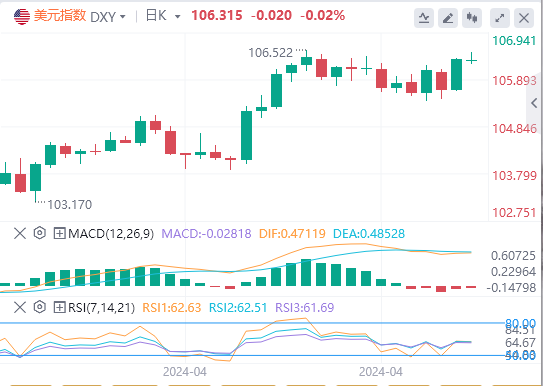543x386 pixels.
Task: Open the 美元指数 DXY symbol dropdown
Action: [x=79, y=16]
